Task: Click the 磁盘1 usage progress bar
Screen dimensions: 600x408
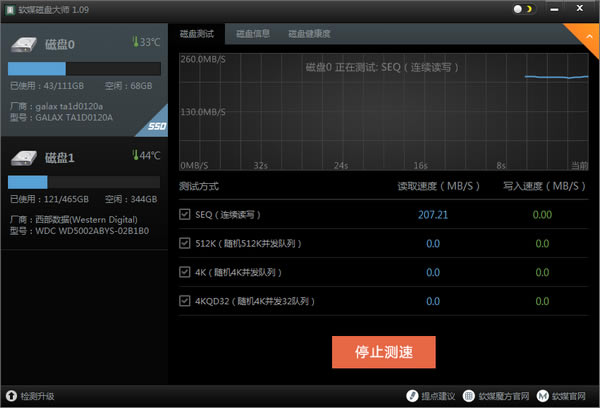Action: click(x=84, y=182)
